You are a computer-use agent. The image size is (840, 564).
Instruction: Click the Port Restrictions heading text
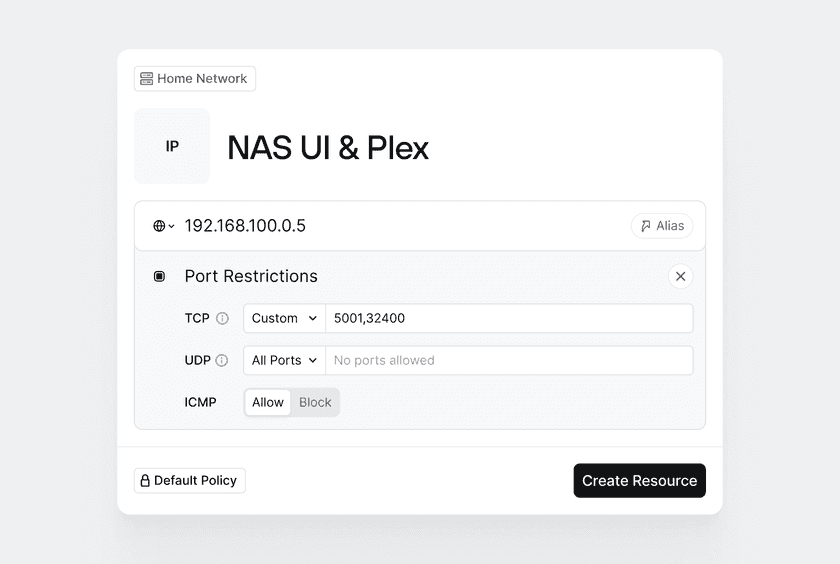click(251, 276)
